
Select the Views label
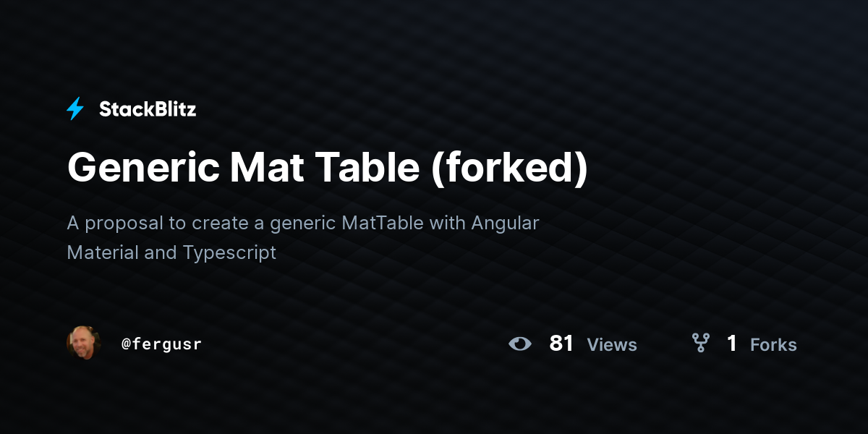click(612, 345)
